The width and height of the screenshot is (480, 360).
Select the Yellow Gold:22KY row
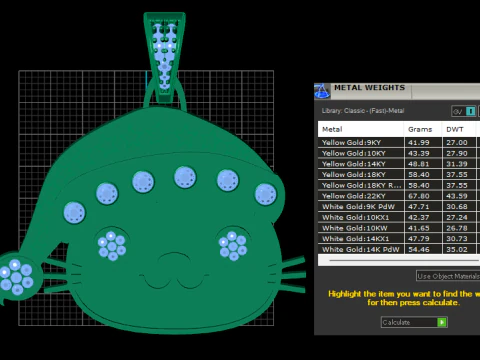399,196
